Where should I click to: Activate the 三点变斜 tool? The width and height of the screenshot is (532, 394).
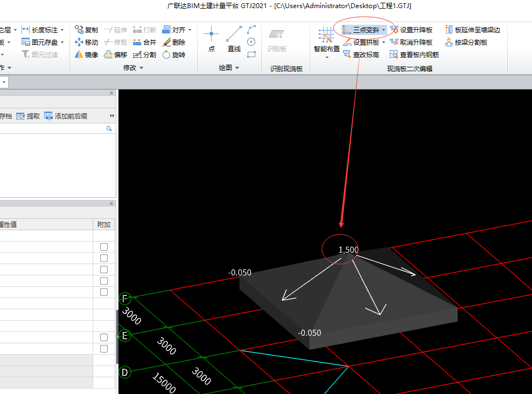(x=361, y=30)
